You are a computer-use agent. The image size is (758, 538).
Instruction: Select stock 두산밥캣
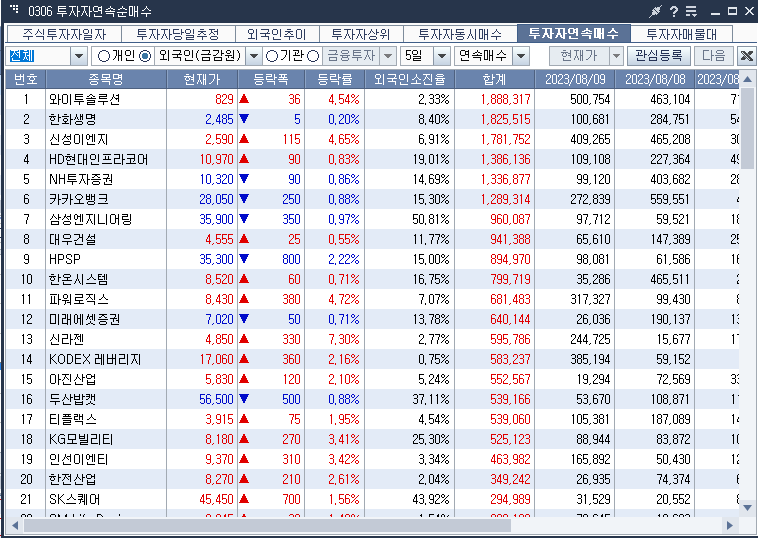coord(73,400)
